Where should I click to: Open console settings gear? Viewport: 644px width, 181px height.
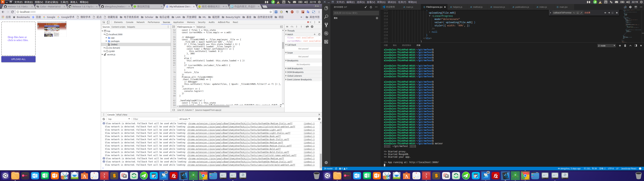319,119
